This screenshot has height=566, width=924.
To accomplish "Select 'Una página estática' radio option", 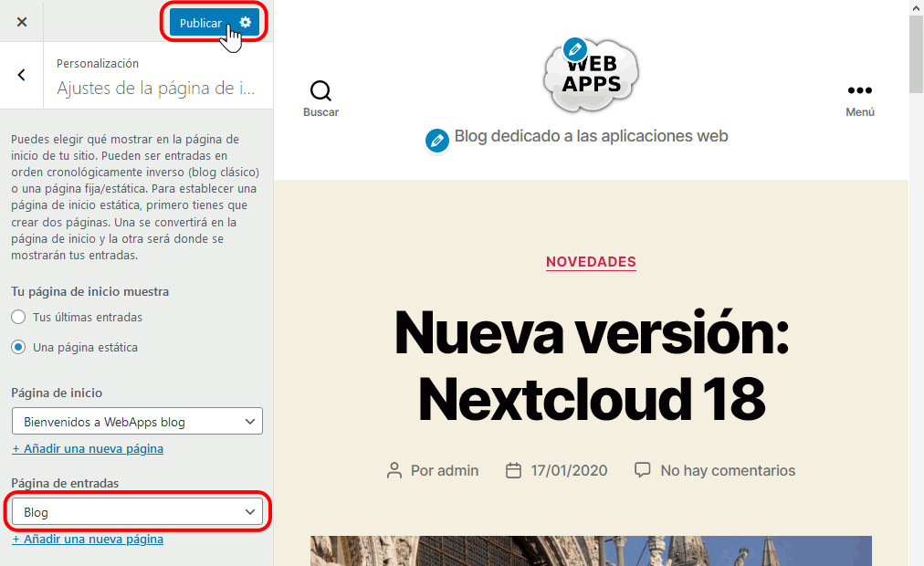I will point(18,347).
